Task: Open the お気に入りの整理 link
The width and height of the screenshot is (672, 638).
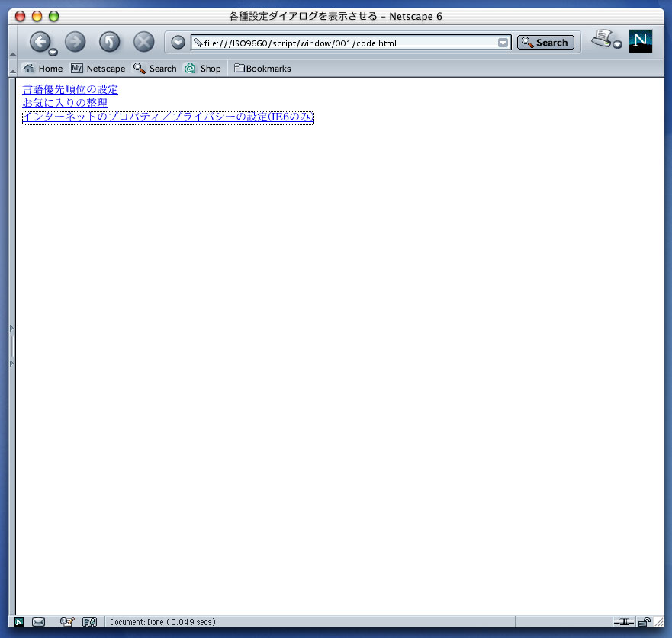Action: tap(65, 103)
